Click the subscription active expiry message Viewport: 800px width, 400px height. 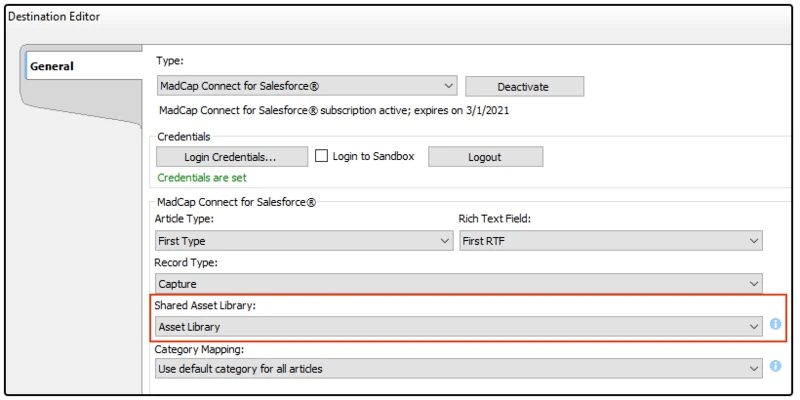click(334, 110)
